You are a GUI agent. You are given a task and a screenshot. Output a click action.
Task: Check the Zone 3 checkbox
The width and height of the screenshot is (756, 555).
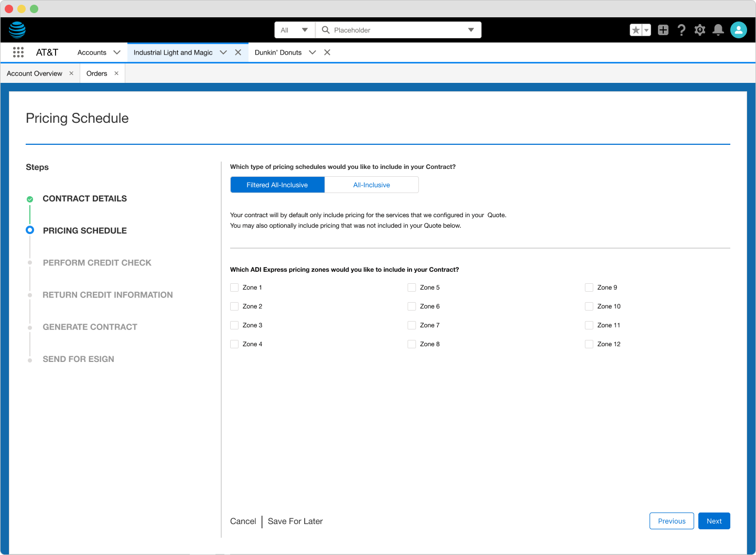pos(234,325)
